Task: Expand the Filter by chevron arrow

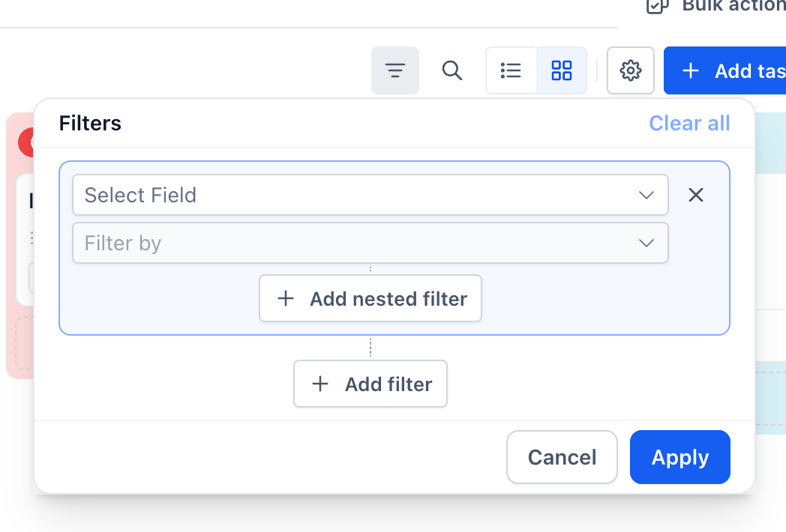Action: [646, 243]
